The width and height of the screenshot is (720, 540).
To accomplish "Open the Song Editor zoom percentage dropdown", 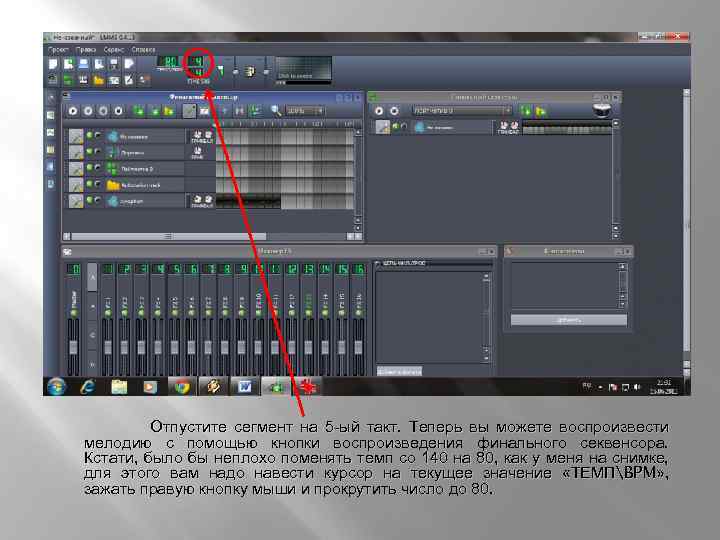I will 304,111.
